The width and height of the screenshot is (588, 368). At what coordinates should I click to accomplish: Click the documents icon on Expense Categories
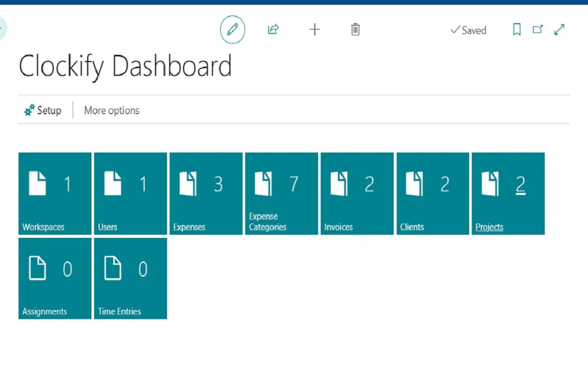click(263, 184)
